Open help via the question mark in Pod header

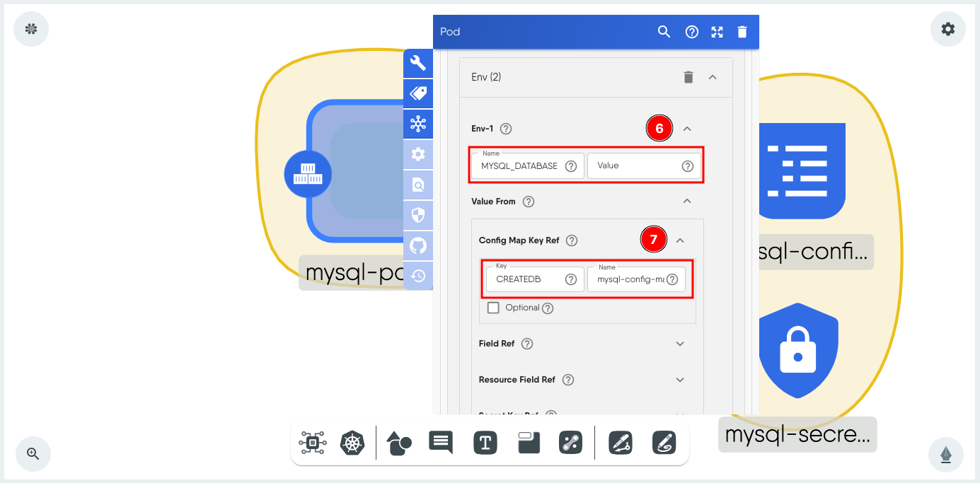pos(691,32)
